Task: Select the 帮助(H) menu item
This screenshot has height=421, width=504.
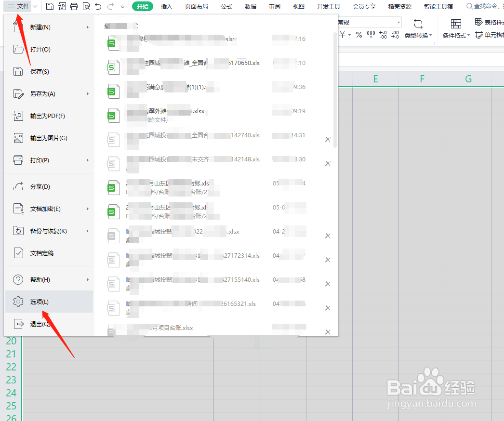Action: point(49,279)
